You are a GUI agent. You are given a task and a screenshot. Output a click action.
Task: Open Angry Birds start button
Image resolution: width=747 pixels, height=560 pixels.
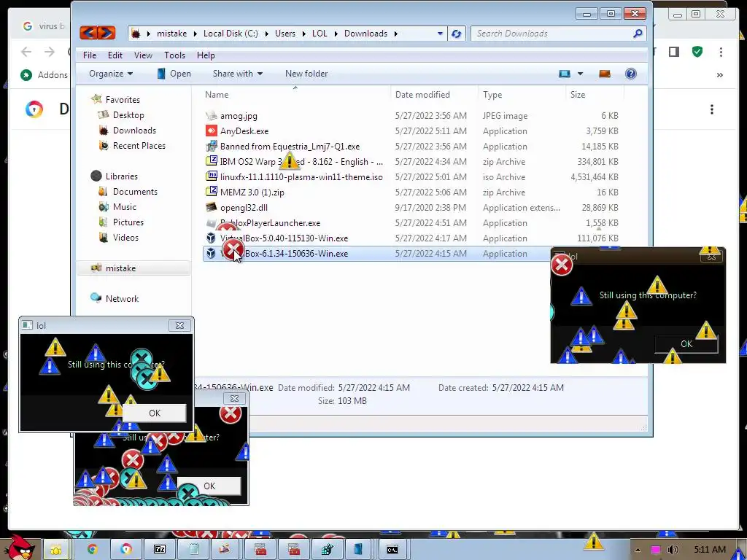tap(19, 548)
